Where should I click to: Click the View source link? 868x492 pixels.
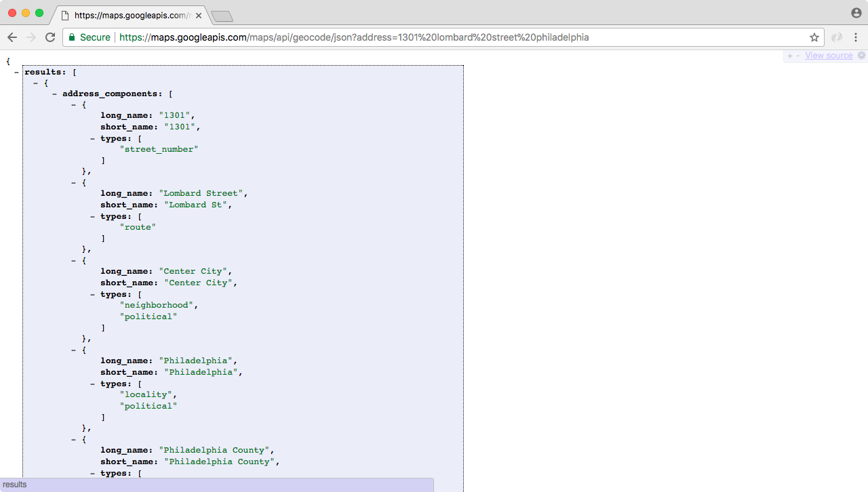coord(829,56)
